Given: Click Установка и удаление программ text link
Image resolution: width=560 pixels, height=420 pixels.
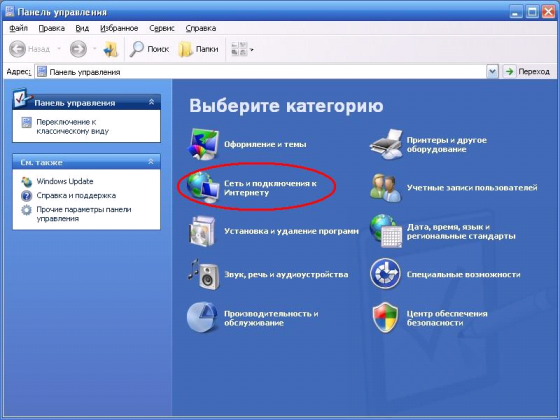Looking at the screenshot, I should [291, 231].
